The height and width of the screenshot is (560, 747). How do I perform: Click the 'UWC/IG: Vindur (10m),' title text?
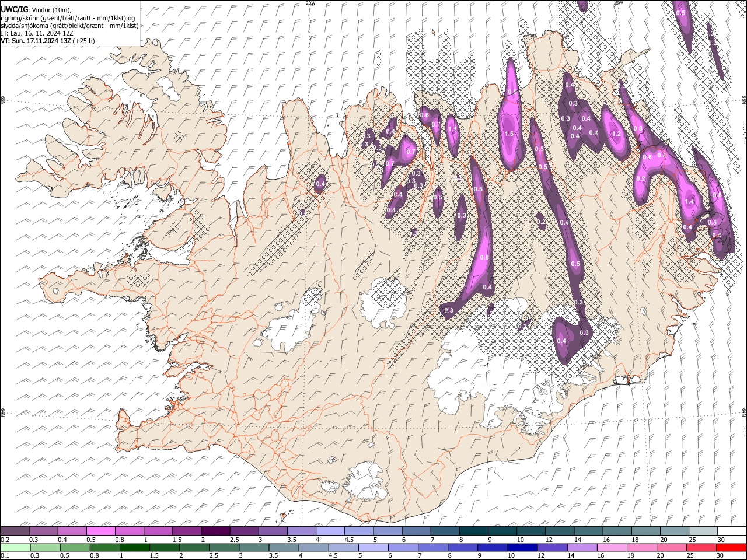click(x=36, y=10)
